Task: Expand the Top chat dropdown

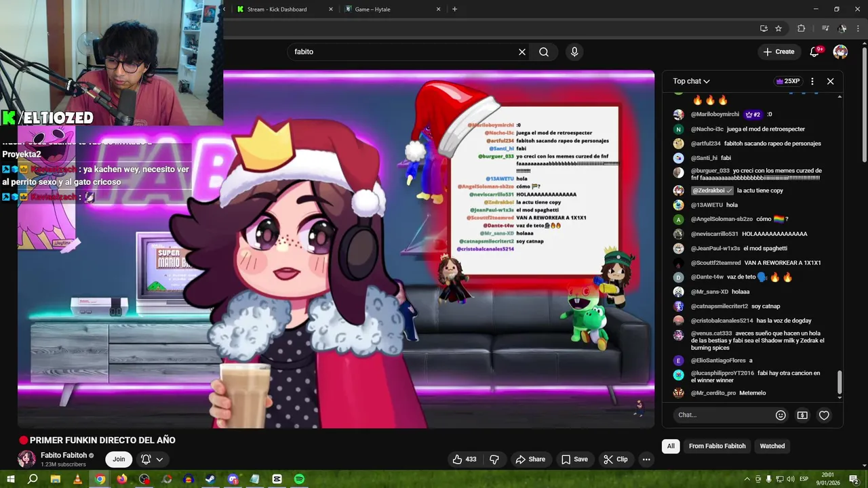Action: (691, 81)
